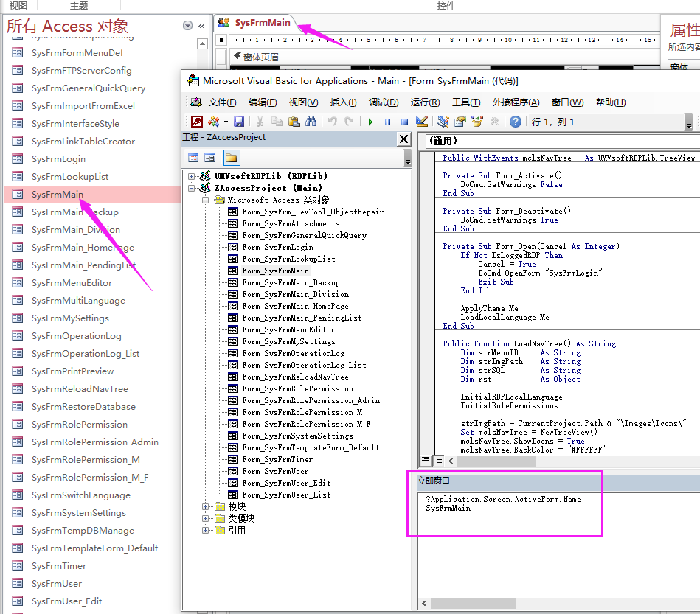Click the form selector square at ruler corner
This screenshot has width=700, height=614.
pyautogui.click(x=221, y=40)
